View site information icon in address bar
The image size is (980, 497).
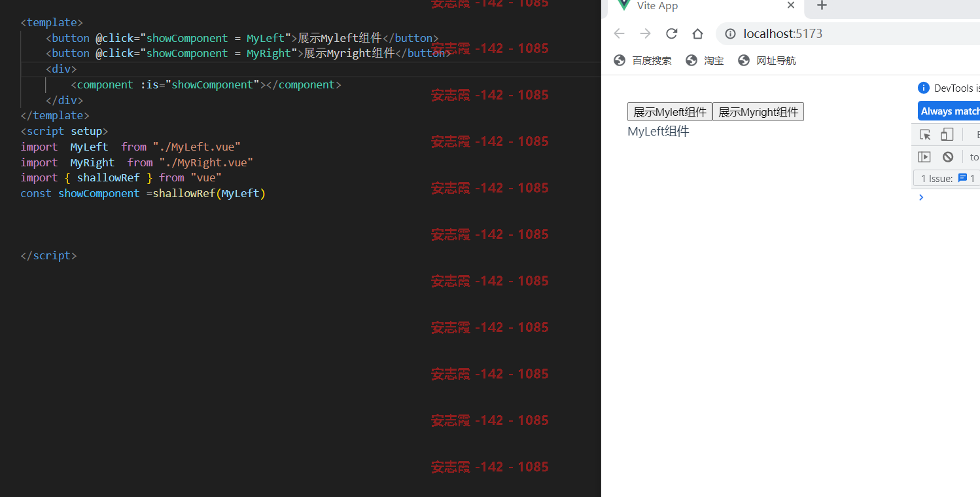coord(730,33)
